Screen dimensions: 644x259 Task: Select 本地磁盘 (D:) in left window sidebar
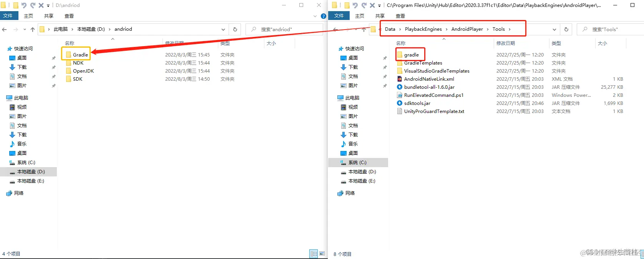pos(31,171)
